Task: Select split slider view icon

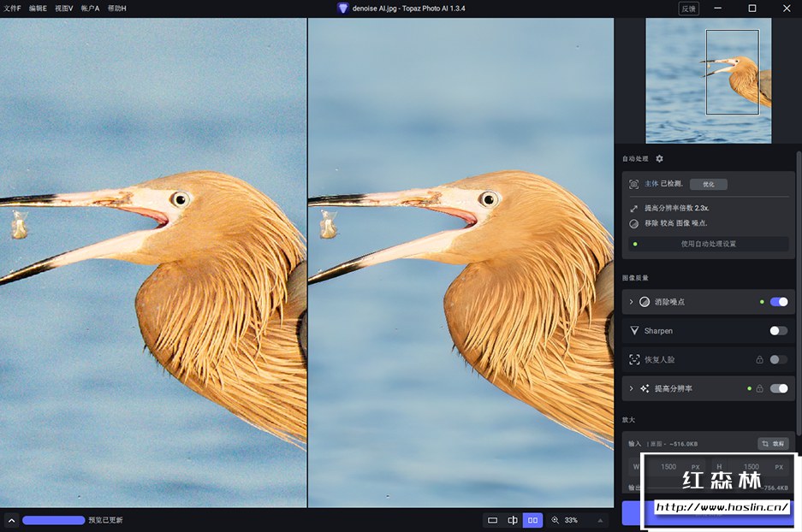Action: coord(512,520)
